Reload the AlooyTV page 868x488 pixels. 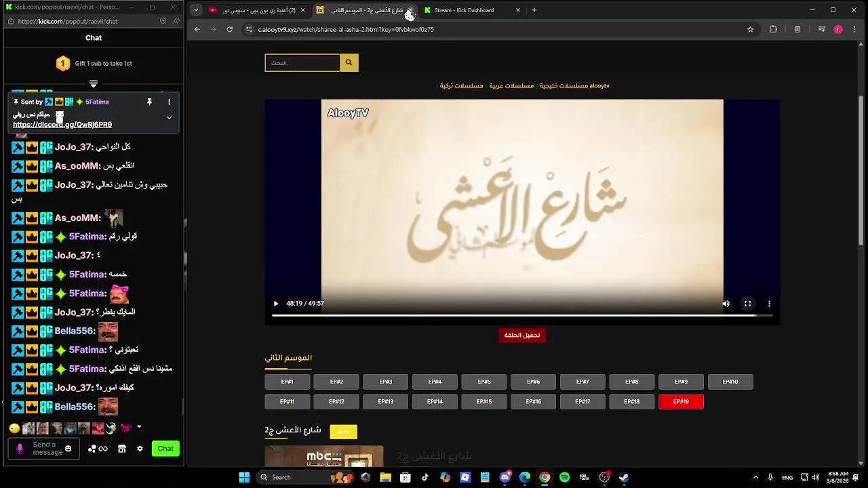tap(229, 29)
